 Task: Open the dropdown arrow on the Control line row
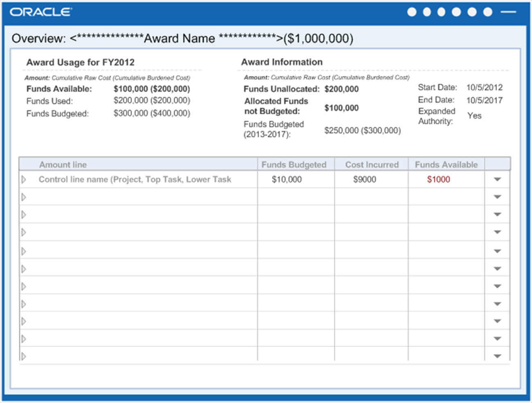point(497,179)
